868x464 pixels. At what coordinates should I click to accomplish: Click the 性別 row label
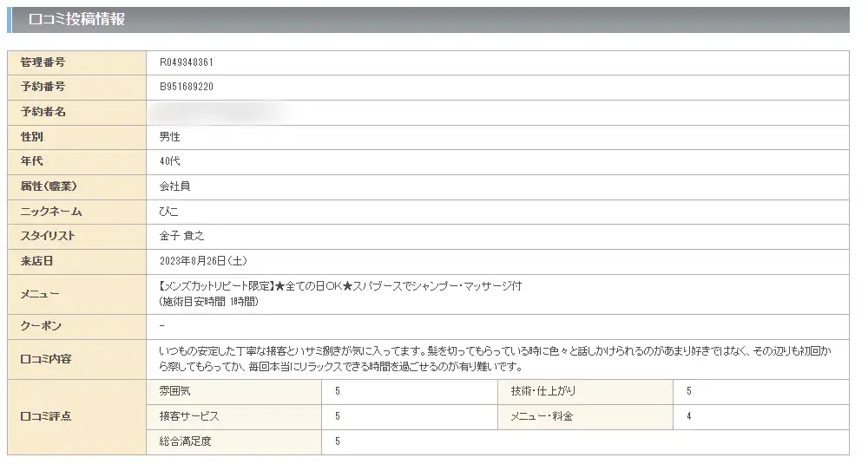pos(31,137)
